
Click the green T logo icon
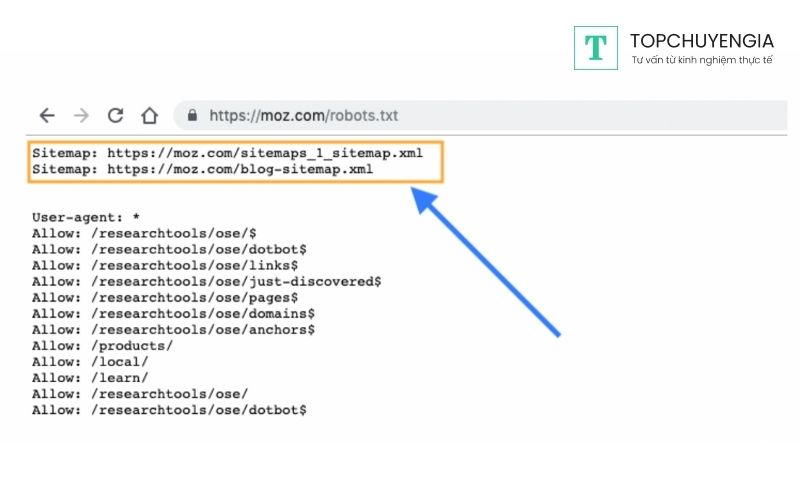tap(595, 48)
